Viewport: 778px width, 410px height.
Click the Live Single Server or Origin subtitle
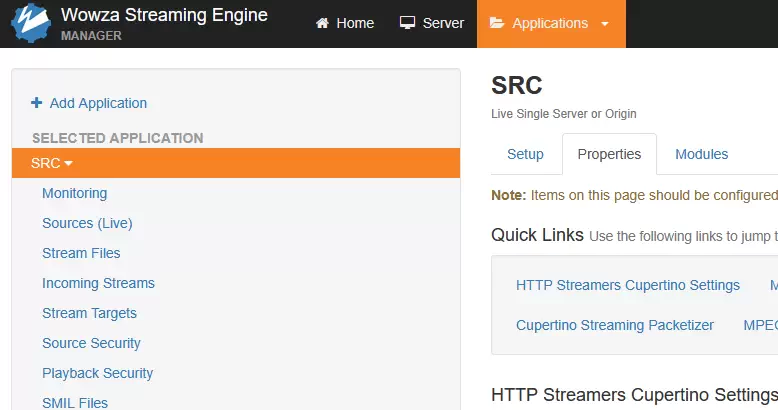[x=564, y=114]
